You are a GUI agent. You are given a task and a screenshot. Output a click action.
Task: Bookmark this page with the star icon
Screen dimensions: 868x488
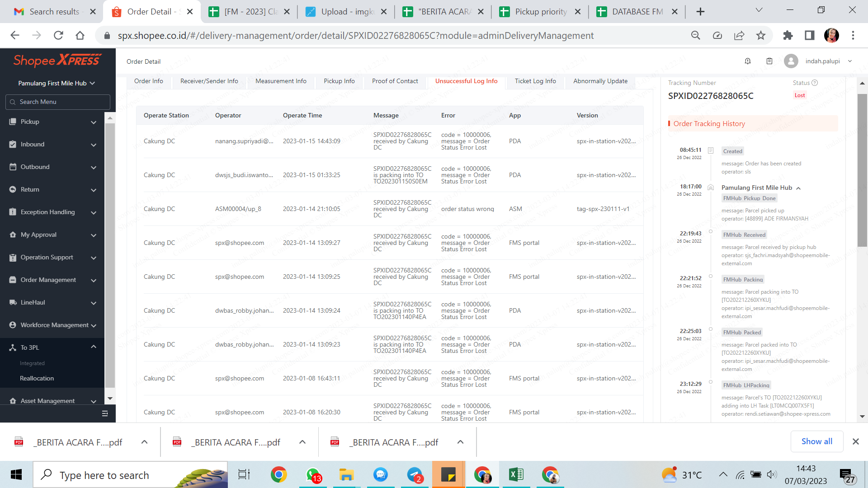[761, 35]
